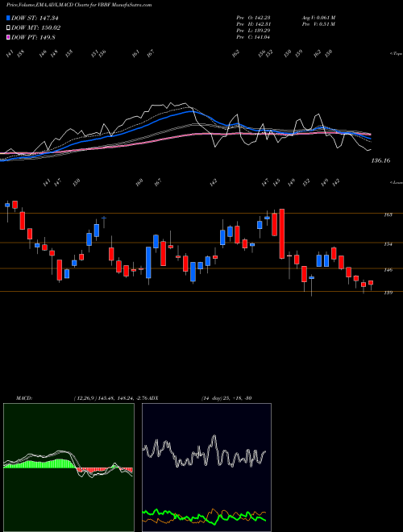
Task: Click the 'Pre C: 141.04' value
Action: pos(253,37)
